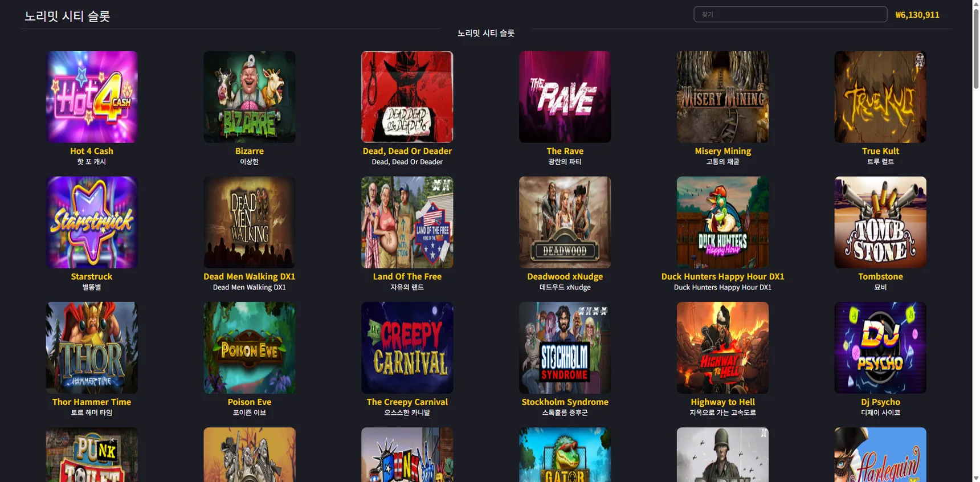This screenshot has width=980, height=482.
Task: Click the Bizarre title link
Action: coord(250,151)
